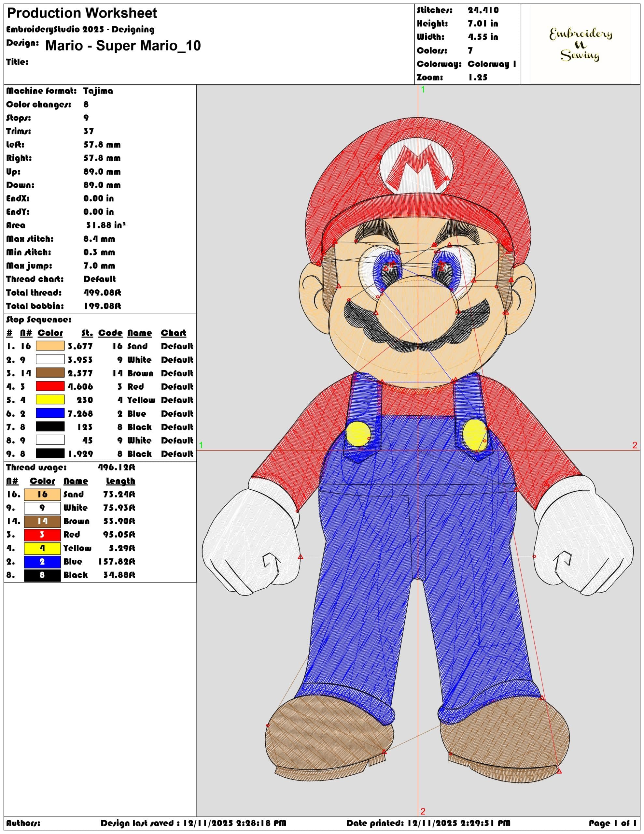Click the Colorway value 'Colorway 1'
644x834 pixels.
pyautogui.click(x=492, y=64)
